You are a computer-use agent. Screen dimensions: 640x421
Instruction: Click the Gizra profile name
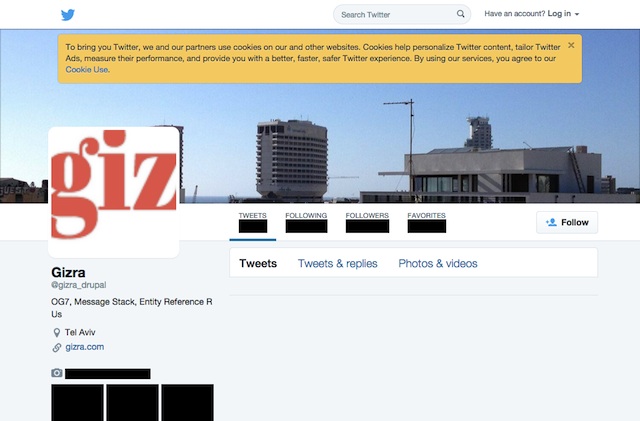point(68,272)
